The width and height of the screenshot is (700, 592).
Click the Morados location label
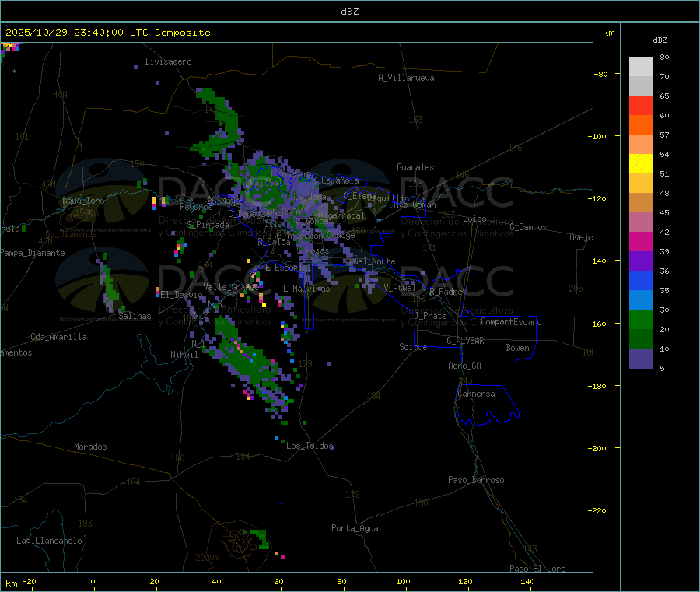coord(91,447)
